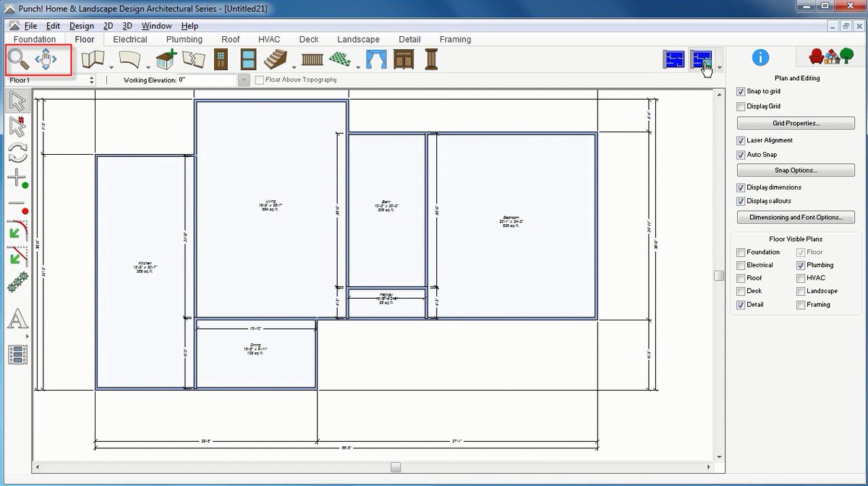The width and height of the screenshot is (868, 486).
Task: Click the green chain pattern tool
Action: (x=17, y=283)
